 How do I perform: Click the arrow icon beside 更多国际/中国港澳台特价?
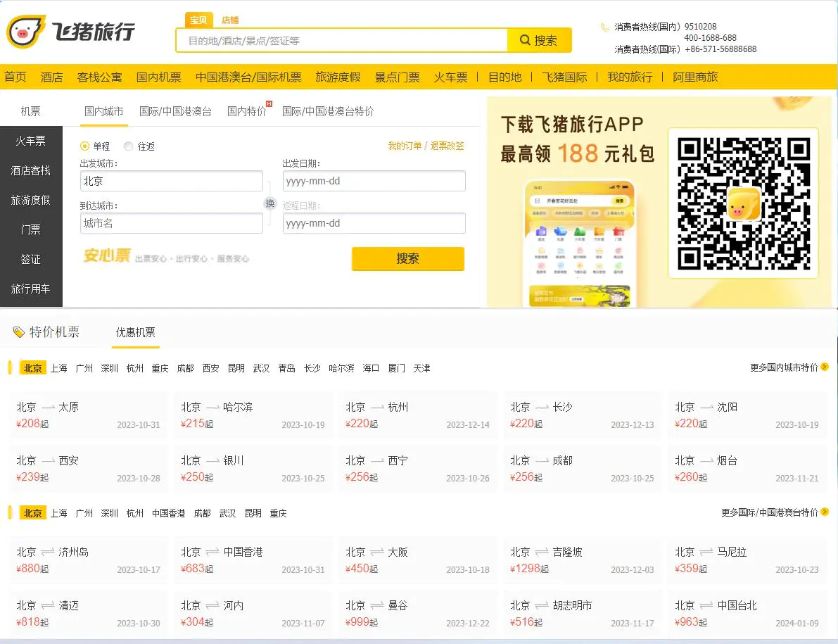point(825,512)
